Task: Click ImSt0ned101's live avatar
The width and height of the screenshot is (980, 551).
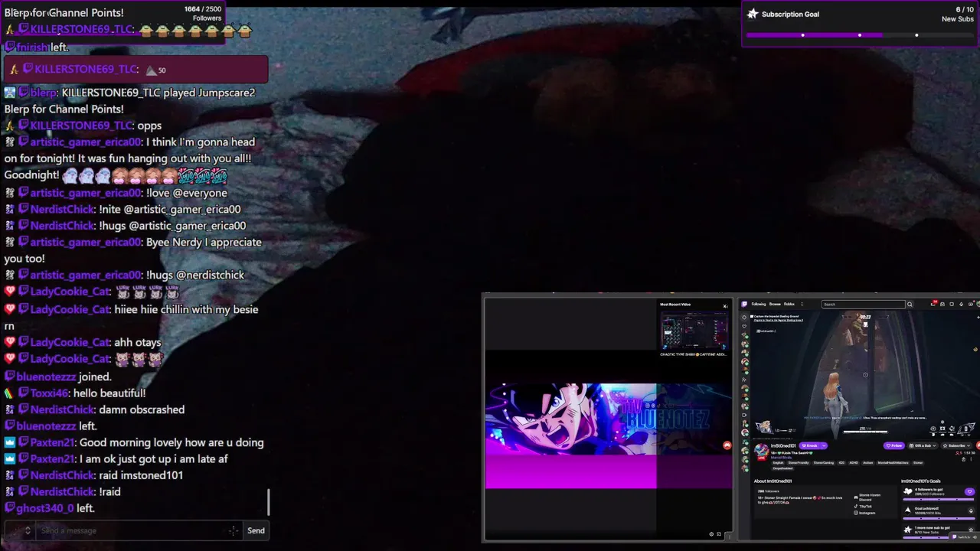Action: point(762,452)
